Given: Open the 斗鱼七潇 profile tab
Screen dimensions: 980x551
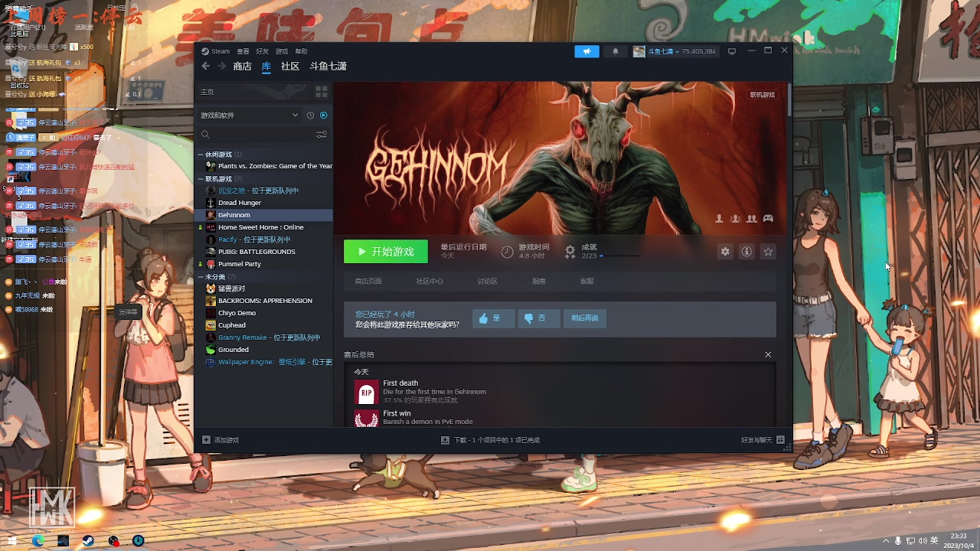Looking at the screenshot, I should pyautogui.click(x=328, y=67).
